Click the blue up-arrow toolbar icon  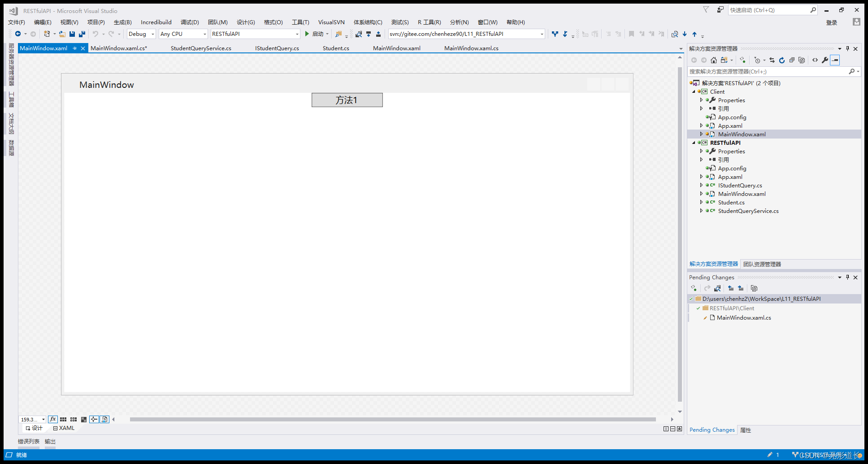pyautogui.click(x=694, y=34)
